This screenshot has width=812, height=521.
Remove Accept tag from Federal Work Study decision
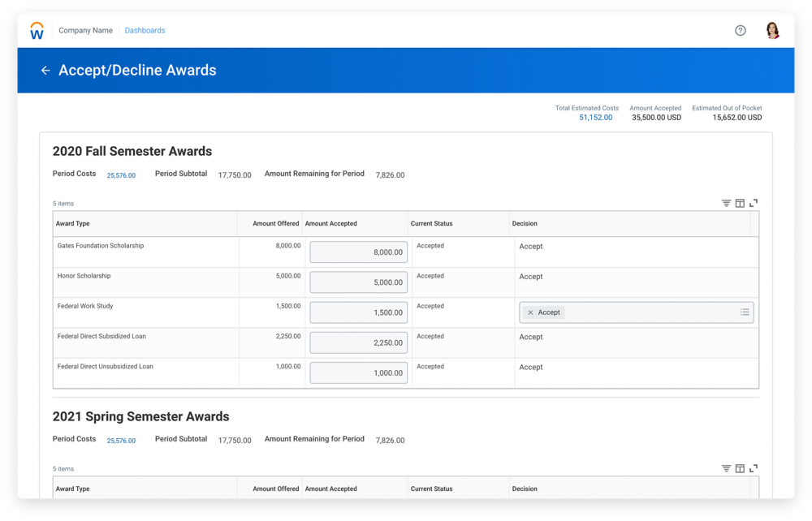(x=531, y=312)
